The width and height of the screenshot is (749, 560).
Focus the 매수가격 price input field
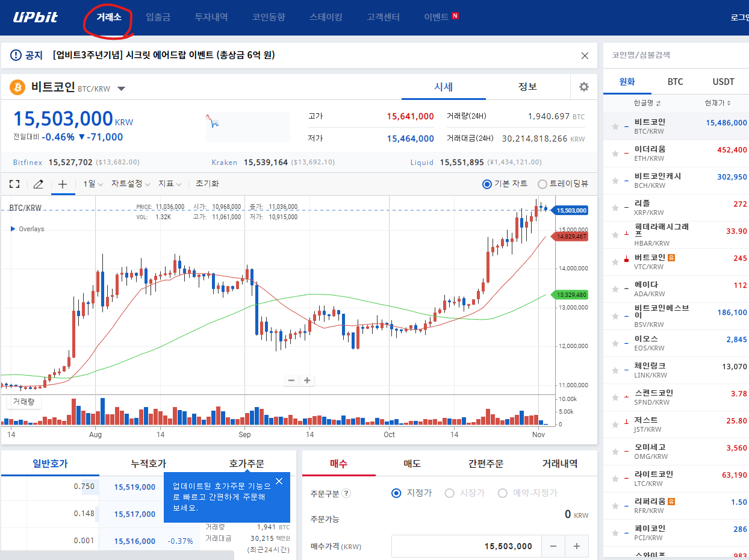point(467,546)
